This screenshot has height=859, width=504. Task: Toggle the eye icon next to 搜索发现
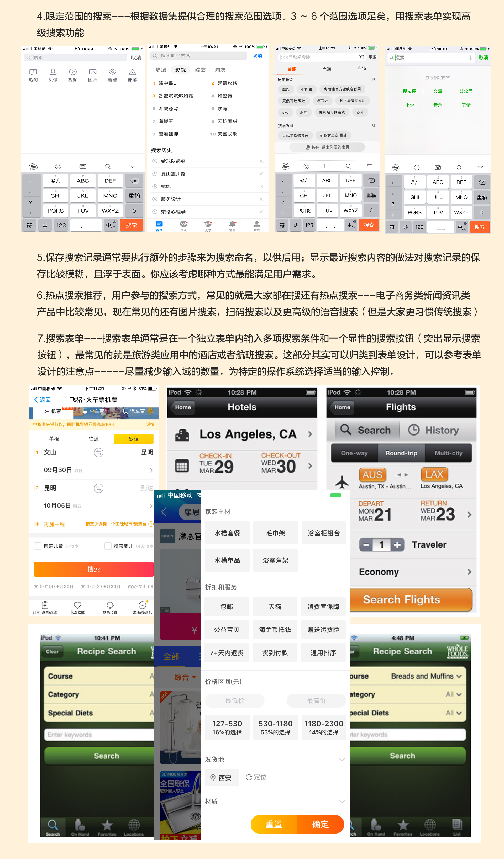coord(374,125)
